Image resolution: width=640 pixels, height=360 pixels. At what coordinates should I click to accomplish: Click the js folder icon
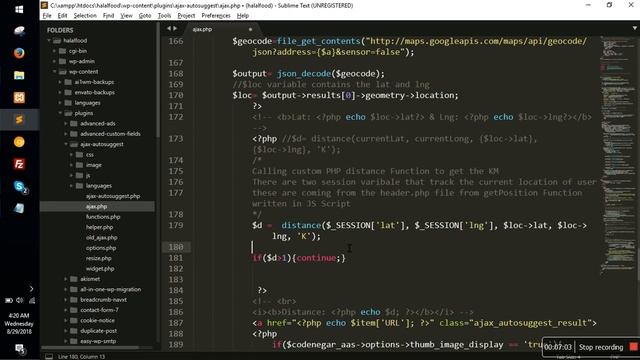(x=80, y=176)
